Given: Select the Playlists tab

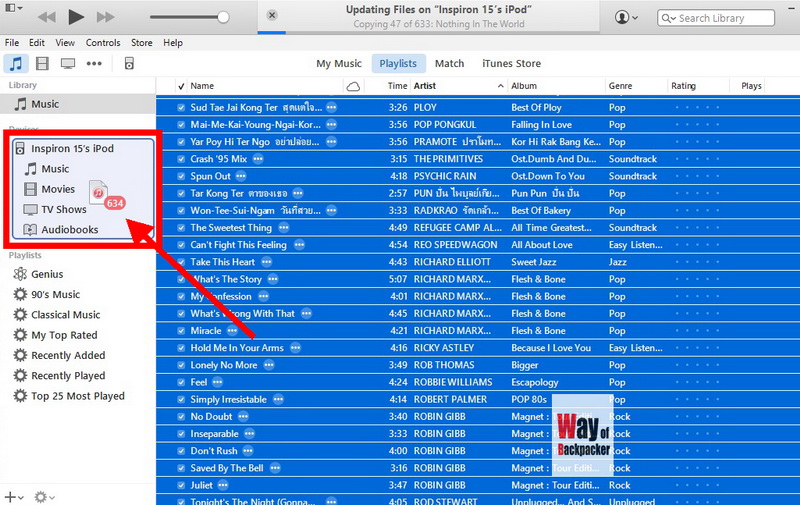Looking at the screenshot, I should (398, 64).
